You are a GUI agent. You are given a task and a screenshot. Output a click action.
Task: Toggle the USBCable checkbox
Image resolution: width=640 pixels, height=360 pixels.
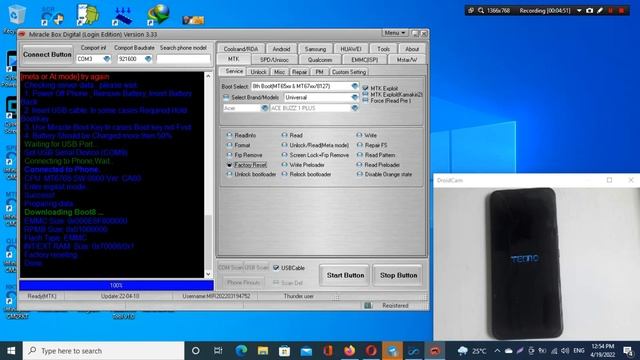click(276, 268)
